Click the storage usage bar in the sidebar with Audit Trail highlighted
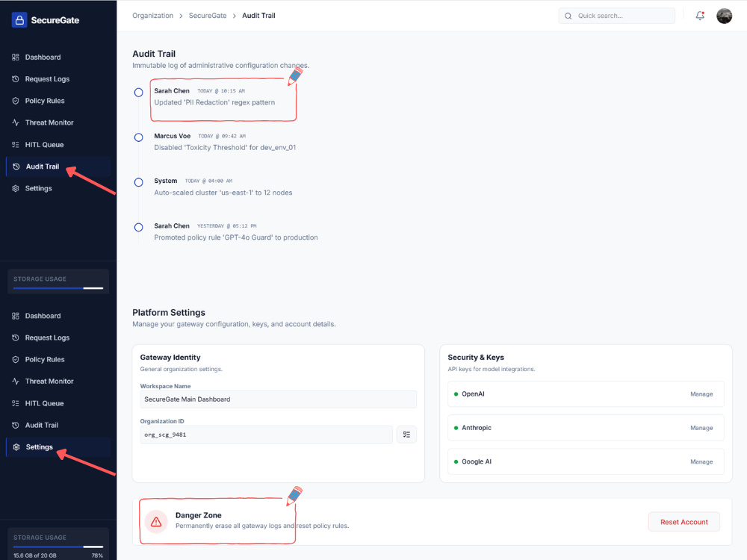This screenshot has height=560, width=747. pyautogui.click(x=58, y=288)
